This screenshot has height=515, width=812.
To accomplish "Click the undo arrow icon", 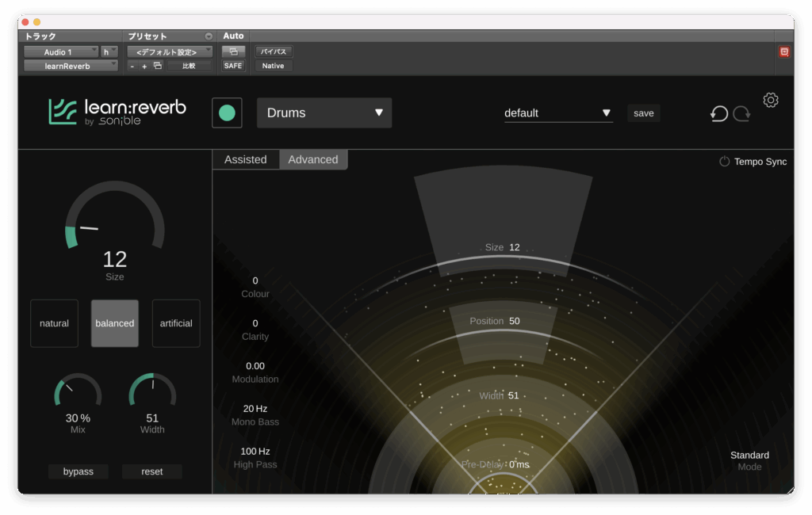I will tap(718, 113).
